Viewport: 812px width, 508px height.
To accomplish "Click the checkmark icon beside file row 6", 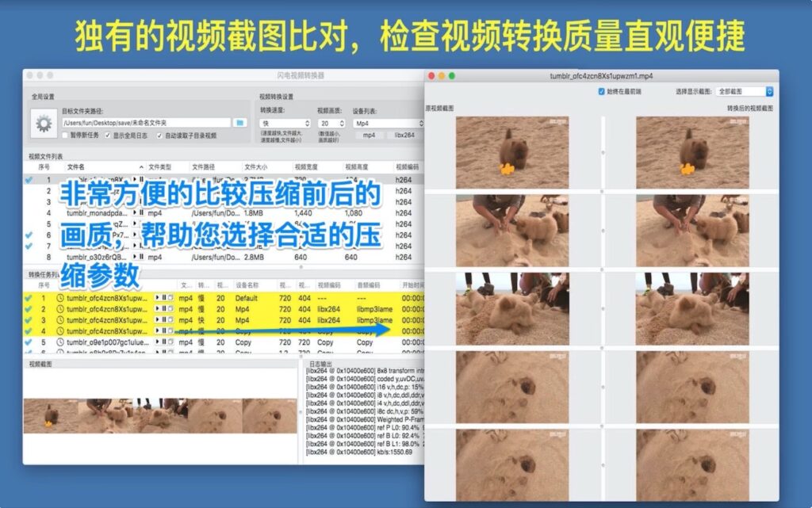I will pyautogui.click(x=29, y=235).
